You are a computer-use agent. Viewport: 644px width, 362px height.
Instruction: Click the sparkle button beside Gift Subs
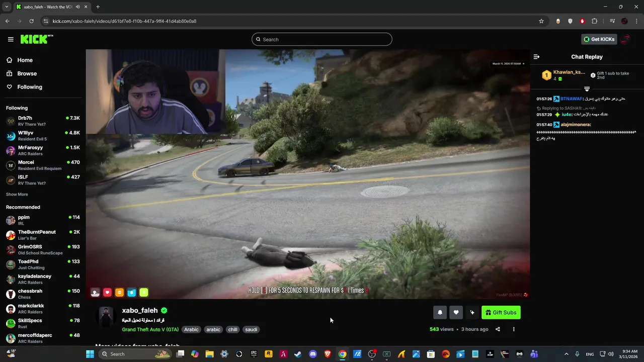click(x=472, y=312)
